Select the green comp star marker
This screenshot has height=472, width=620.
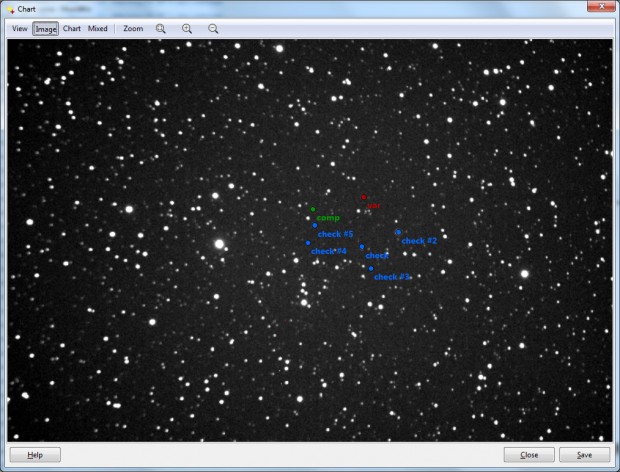[313, 209]
